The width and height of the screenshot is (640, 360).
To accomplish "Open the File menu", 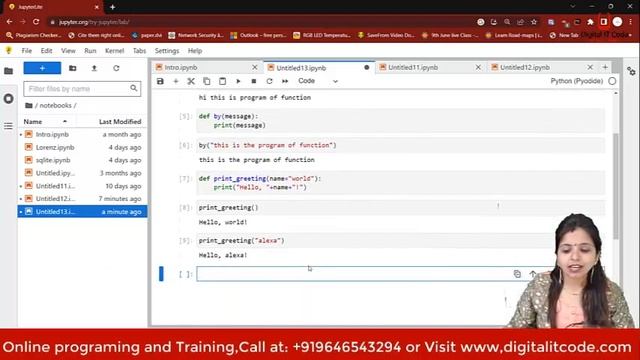I will point(27,51).
